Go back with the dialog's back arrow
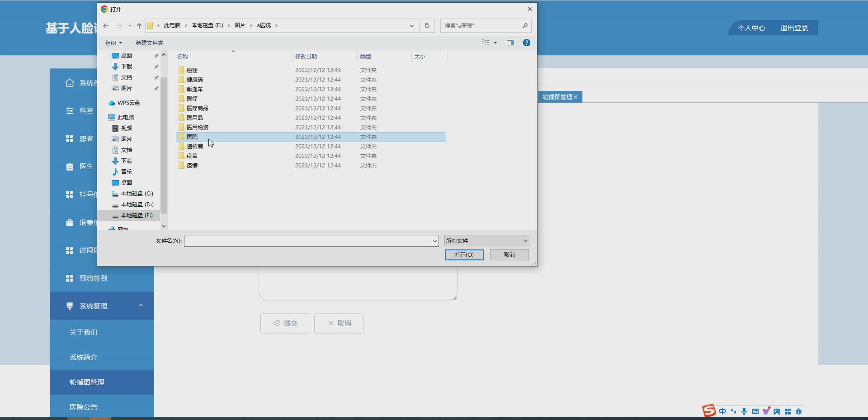868x420 pixels. point(106,26)
